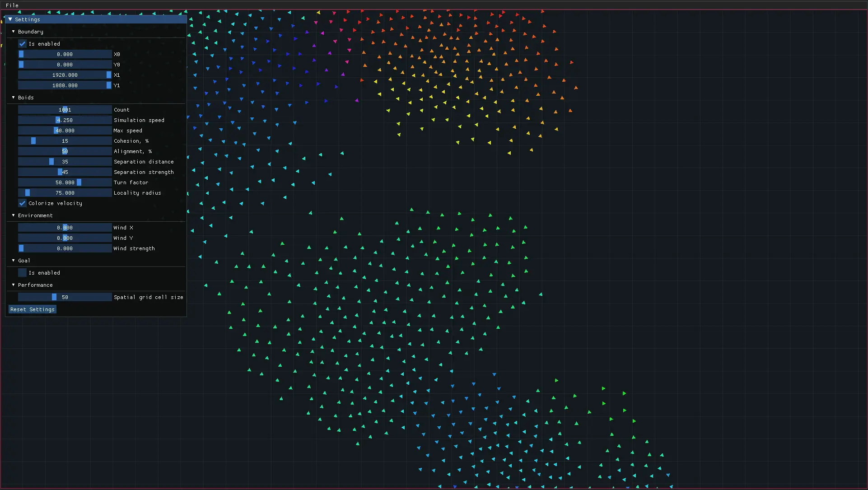This screenshot has width=868, height=490.
Task: Adjust the Separation distance slider
Action: tap(65, 161)
